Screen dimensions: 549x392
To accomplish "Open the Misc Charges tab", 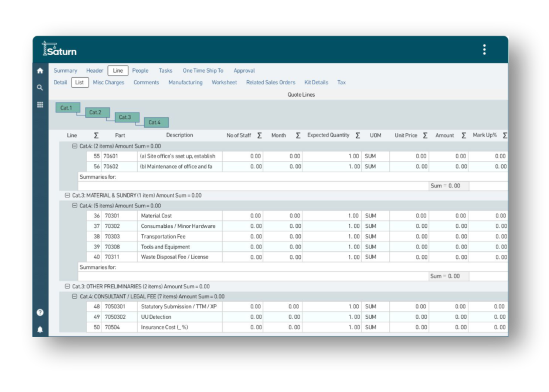I will coord(108,83).
